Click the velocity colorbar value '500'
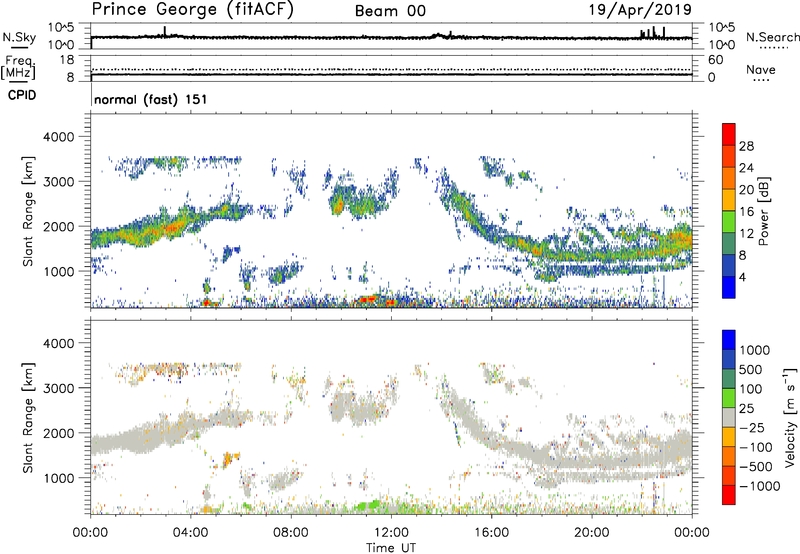800x554 pixels. 751,369
